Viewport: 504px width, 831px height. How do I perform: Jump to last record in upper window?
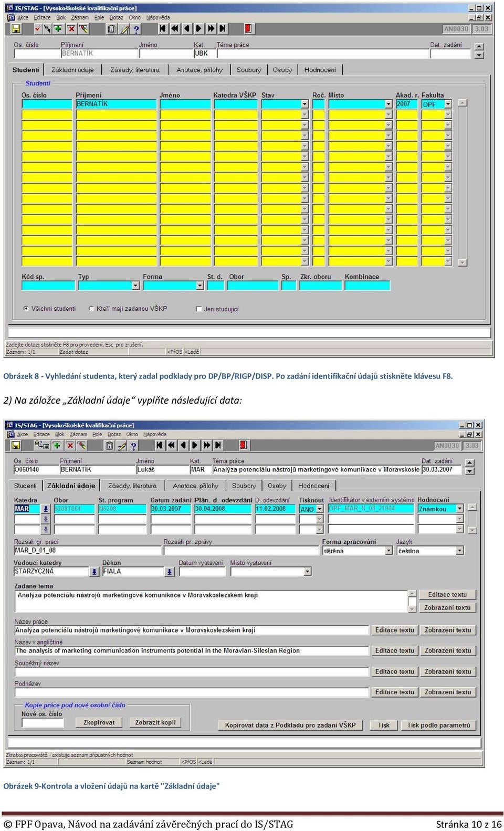click(x=223, y=28)
